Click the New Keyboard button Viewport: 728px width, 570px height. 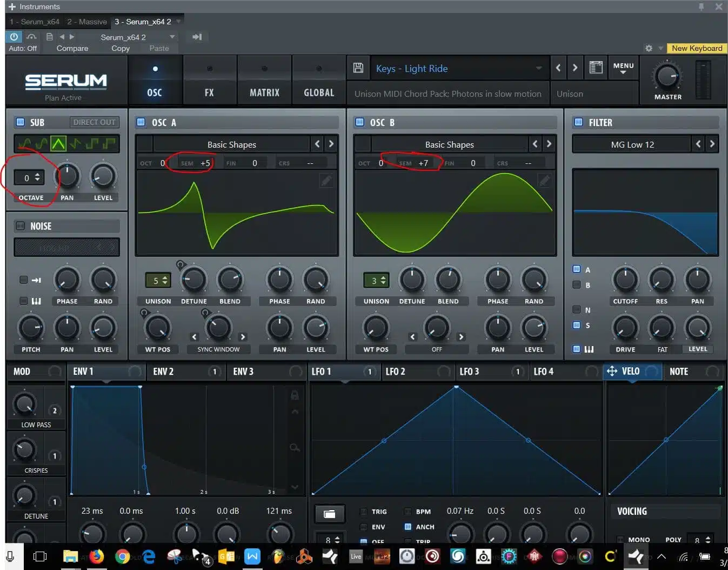697,48
